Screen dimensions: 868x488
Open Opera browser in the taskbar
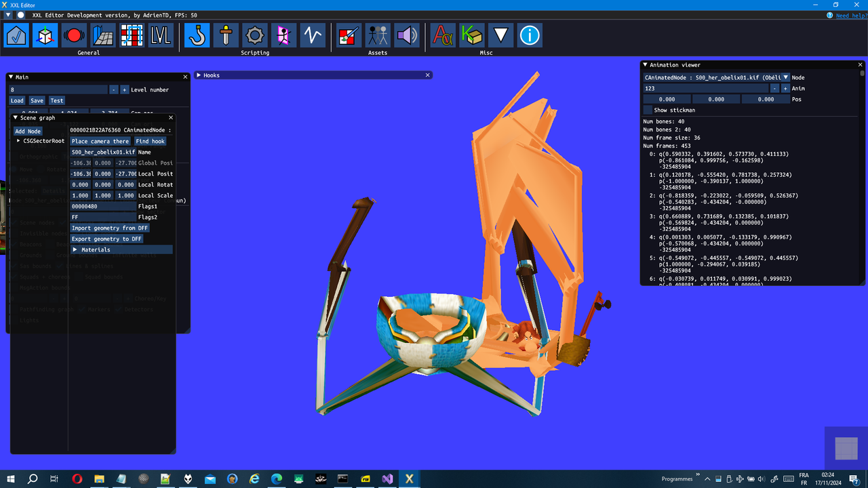click(77, 479)
